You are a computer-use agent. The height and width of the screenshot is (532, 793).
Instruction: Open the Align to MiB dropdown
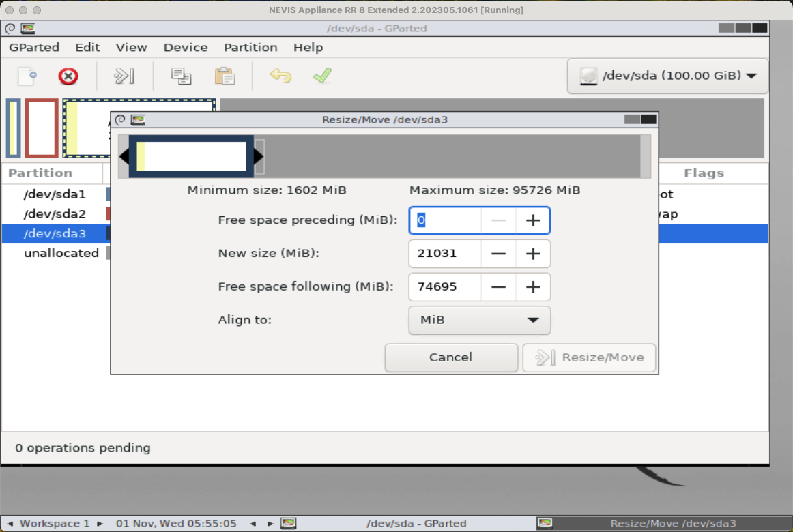479,320
